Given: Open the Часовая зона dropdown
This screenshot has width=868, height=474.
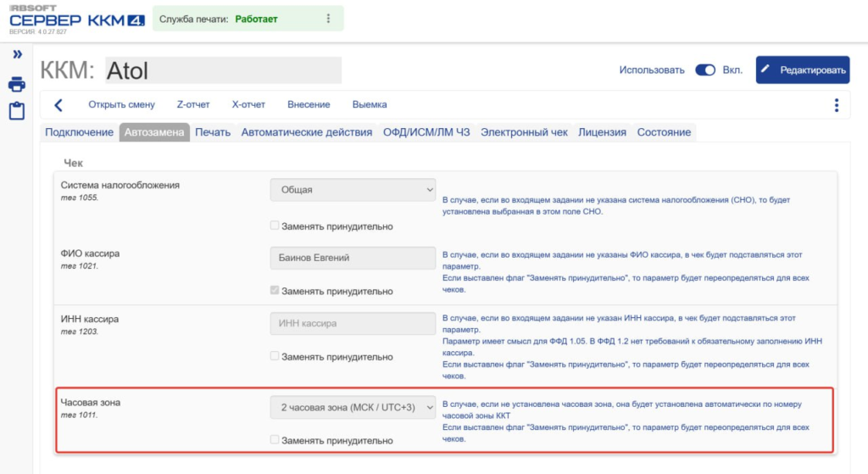Looking at the screenshot, I should (353, 407).
